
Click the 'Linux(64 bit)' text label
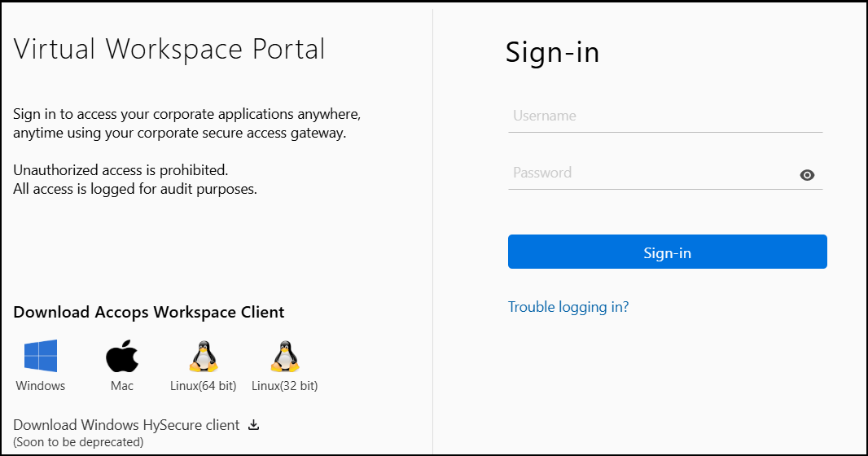coord(203,386)
